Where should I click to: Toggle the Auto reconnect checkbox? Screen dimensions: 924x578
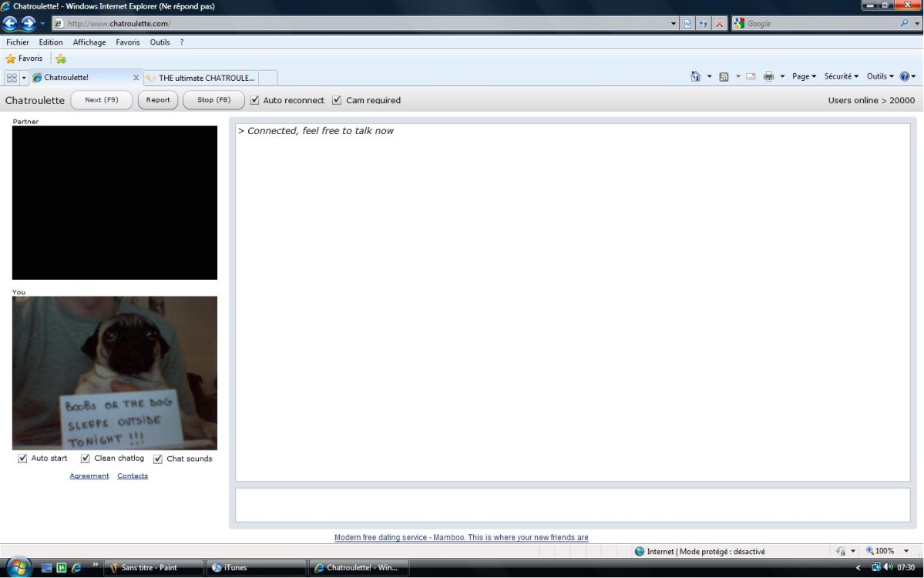[x=254, y=100]
